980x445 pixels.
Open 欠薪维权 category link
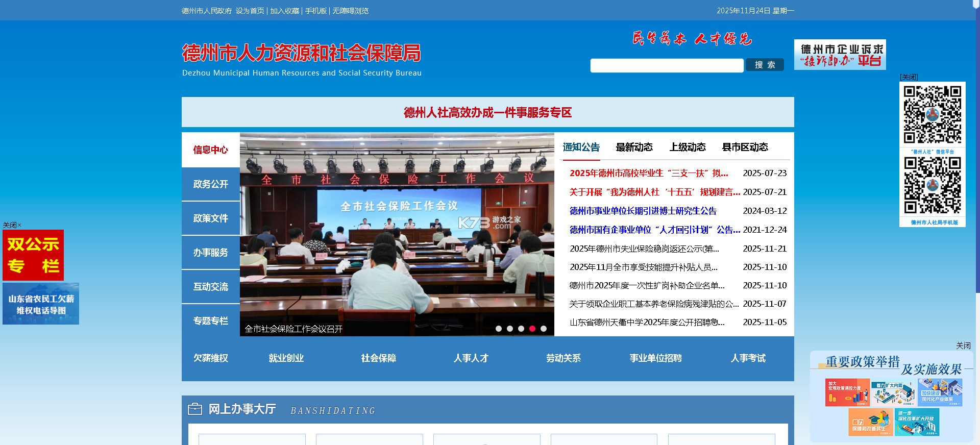211,358
